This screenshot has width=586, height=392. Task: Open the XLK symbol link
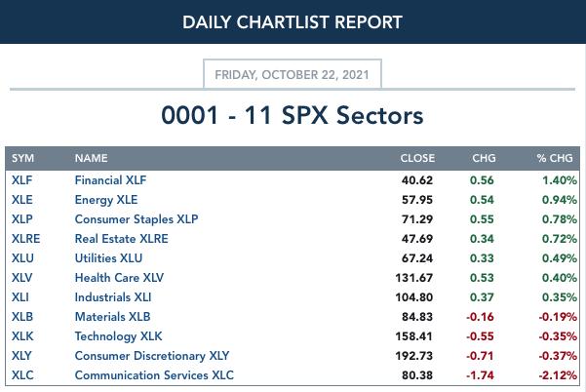pos(22,336)
